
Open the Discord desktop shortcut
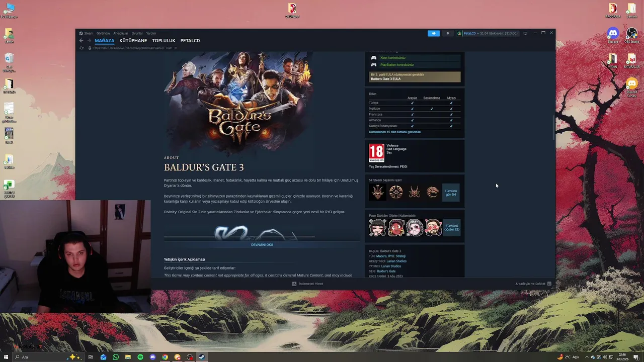(x=613, y=36)
